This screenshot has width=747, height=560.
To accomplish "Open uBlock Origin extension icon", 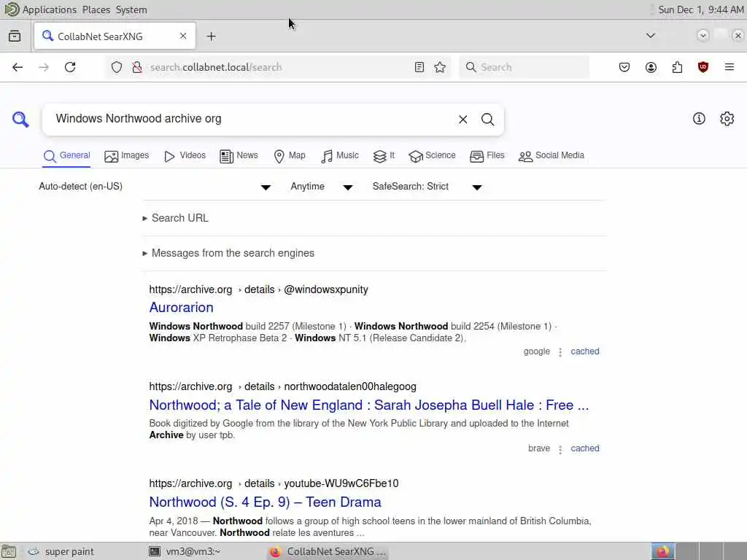I will (703, 67).
